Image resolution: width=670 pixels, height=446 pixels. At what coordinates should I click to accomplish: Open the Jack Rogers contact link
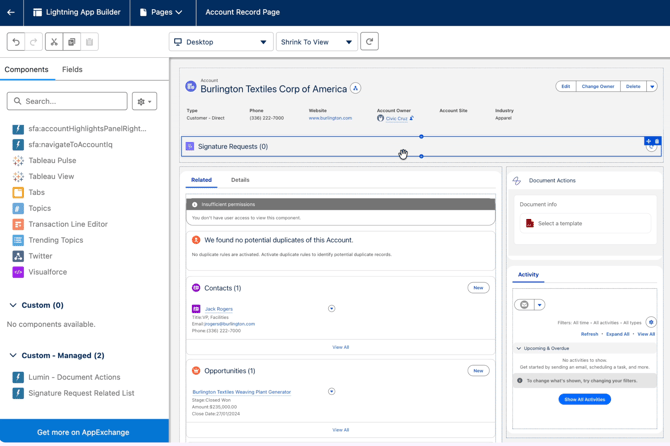(x=219, y=309)
